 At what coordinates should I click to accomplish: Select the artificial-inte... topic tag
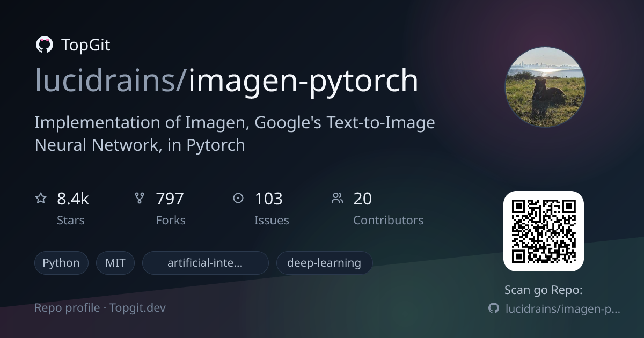click(x=205, y=263)
